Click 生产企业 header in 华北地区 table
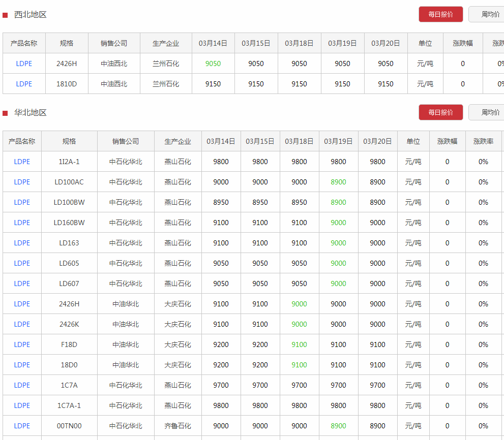The height and width of the screenshot is (440, 504). (x=178, y=141)
